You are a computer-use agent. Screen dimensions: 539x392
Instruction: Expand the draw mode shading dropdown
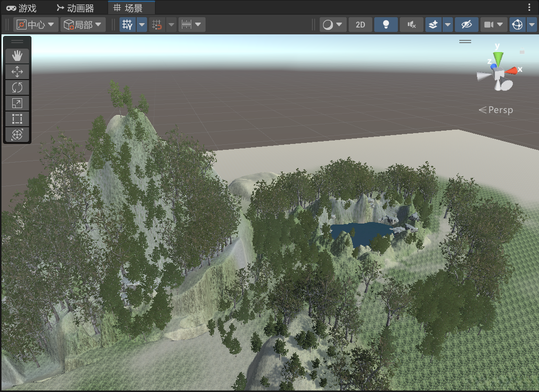tap(333, 25)
